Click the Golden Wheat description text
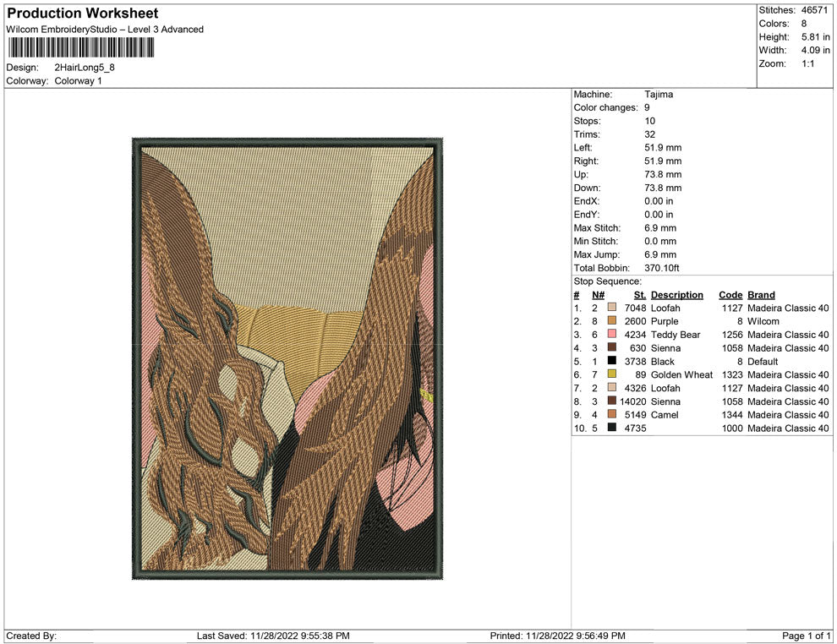 click(x=681, y=374)
